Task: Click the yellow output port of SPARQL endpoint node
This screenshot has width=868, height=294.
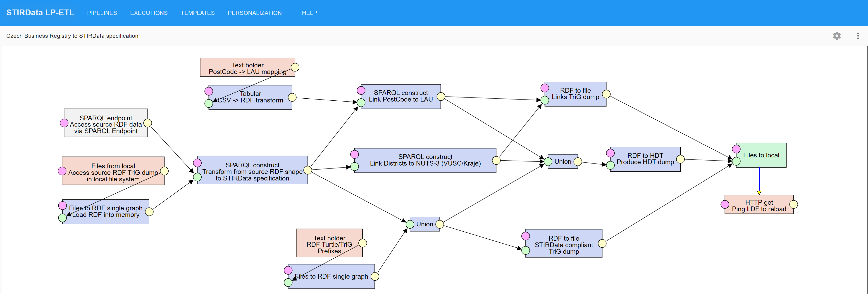Action: (x=148, y=123)
